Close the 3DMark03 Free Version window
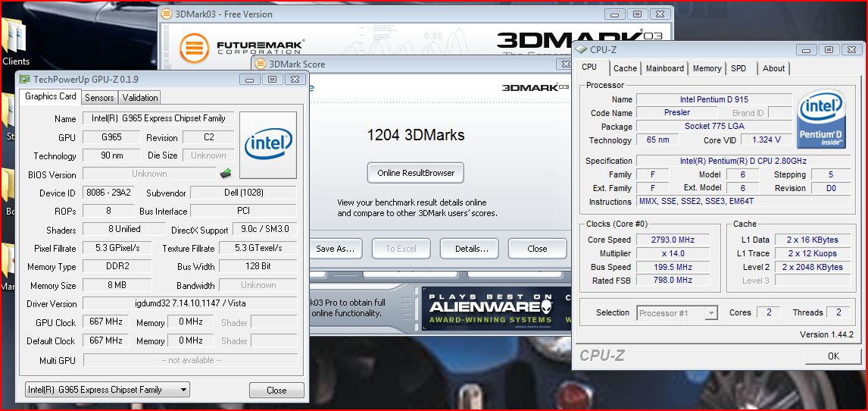The height and width of the screenshot is (411, 868). (659, 14)
